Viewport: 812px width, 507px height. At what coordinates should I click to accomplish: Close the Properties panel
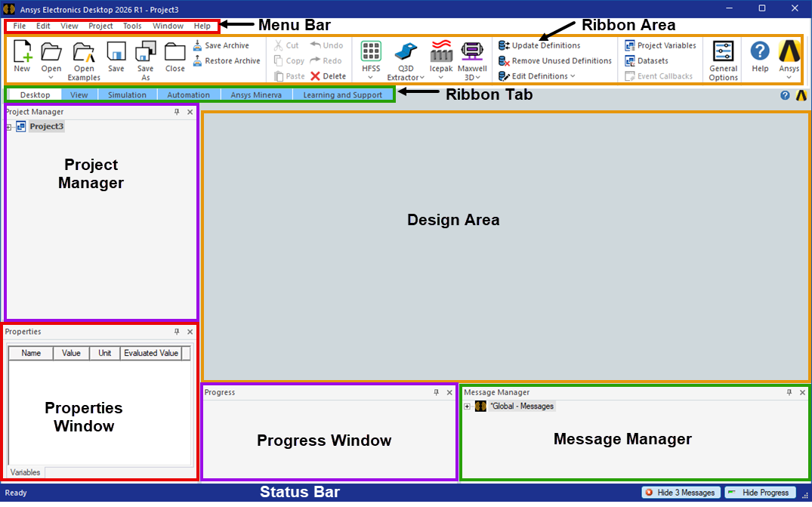tap(190, 332)
